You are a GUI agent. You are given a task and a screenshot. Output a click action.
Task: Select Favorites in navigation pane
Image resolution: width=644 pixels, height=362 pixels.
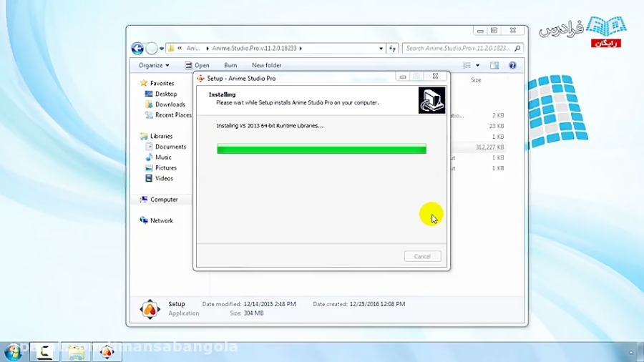pyautogui.click(x=162, y=83)
